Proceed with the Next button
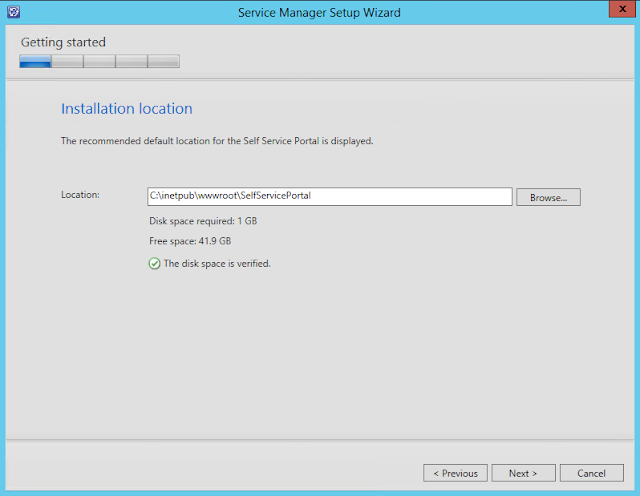 [523, 473]
